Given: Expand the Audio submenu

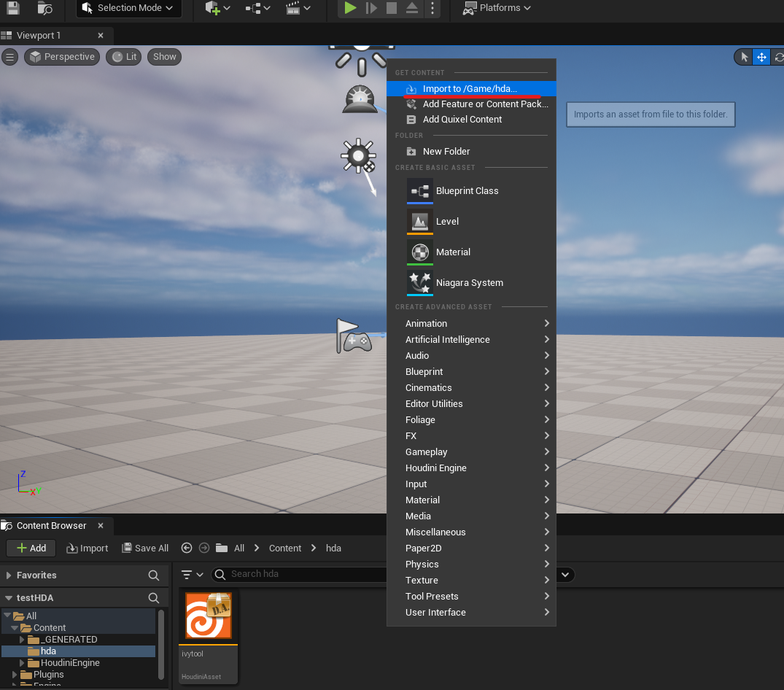Looking at the screenshot, I should [x=471, y=355].
